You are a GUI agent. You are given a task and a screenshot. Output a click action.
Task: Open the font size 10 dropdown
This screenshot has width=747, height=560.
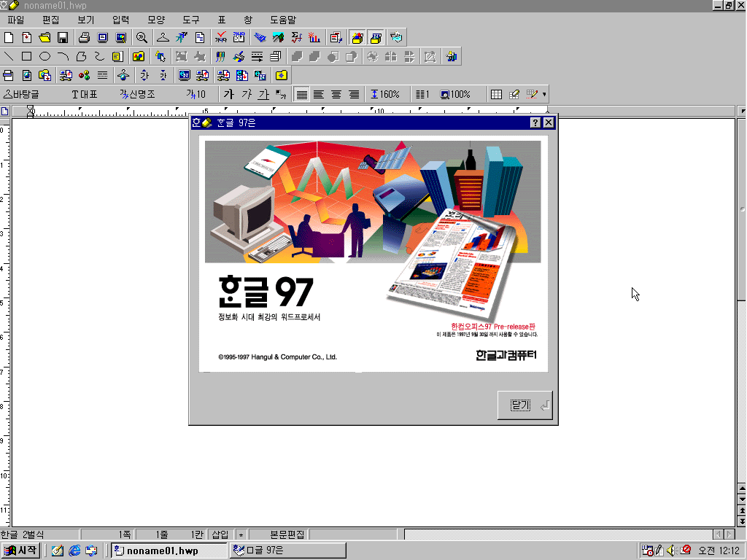196,94
